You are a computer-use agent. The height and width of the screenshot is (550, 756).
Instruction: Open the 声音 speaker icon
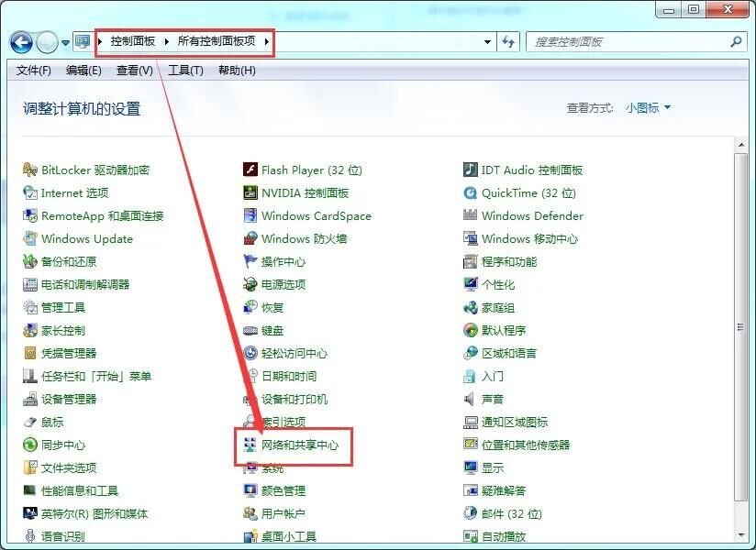coord(469,400)
